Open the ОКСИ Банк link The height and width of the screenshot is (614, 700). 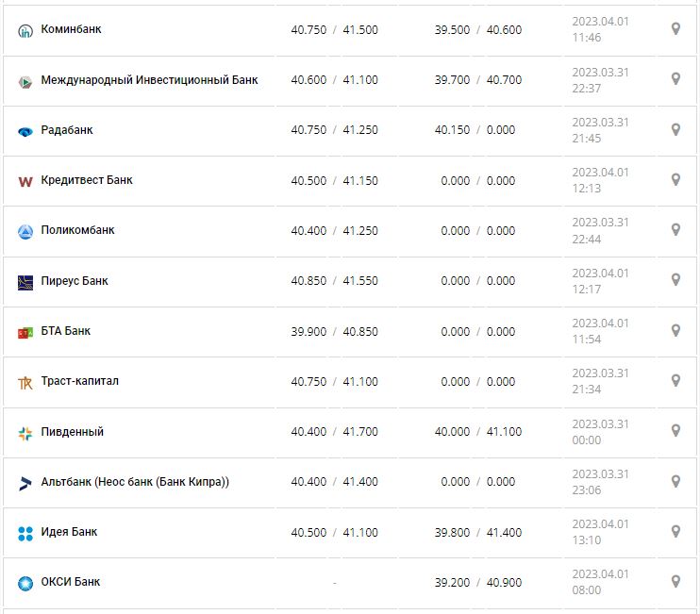[71, 582]
